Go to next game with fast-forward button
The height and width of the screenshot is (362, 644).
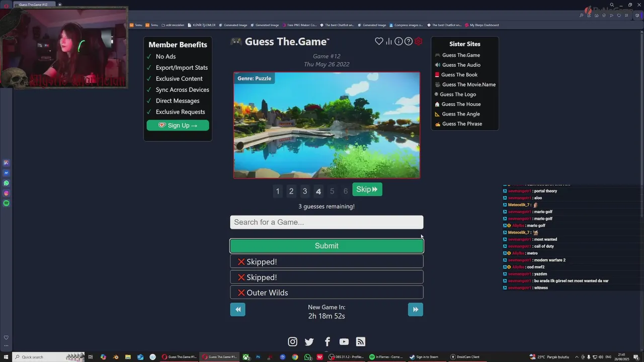tap(415, 309)
